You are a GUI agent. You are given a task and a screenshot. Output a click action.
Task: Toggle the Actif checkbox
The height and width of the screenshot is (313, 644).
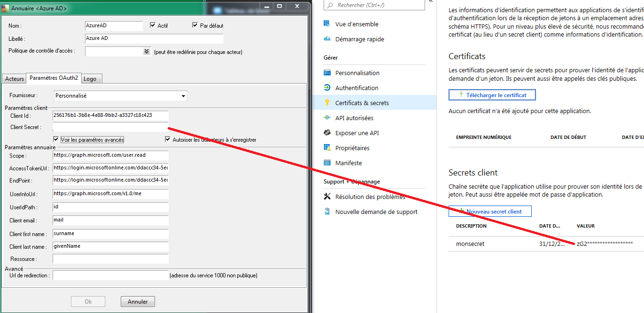[x=153, y=25]
